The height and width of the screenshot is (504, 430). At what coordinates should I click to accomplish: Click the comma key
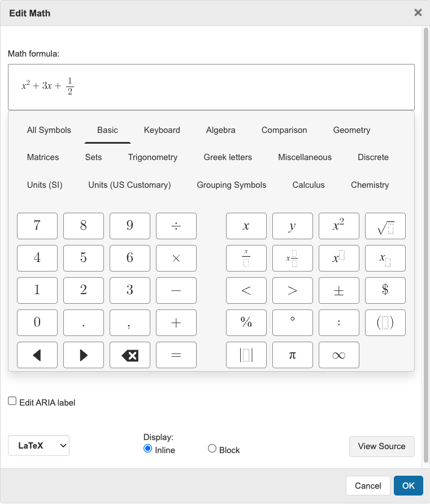click(130, 323)
